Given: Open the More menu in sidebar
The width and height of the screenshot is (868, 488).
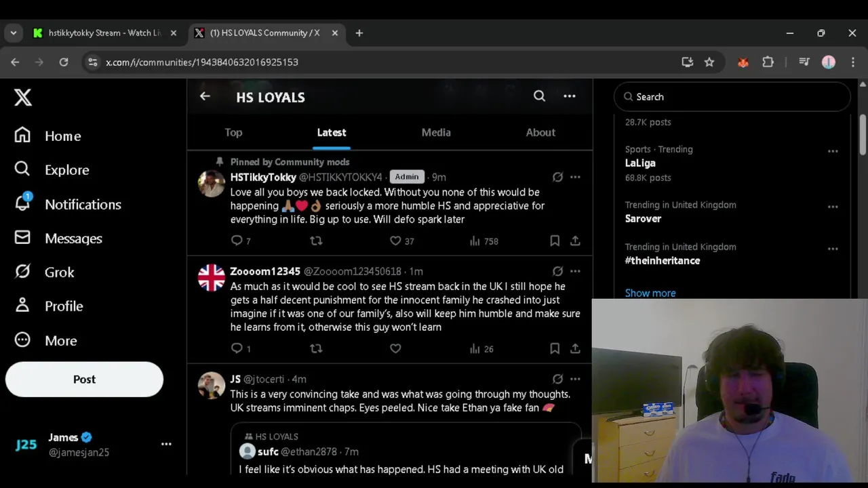Looking at the screenshot, I should (x=46, y=340).
